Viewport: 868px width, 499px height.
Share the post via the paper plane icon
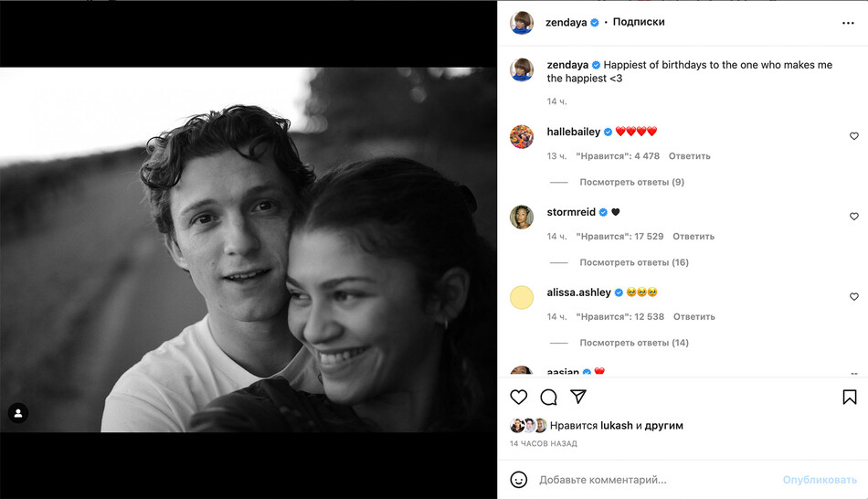pos(578,397)
